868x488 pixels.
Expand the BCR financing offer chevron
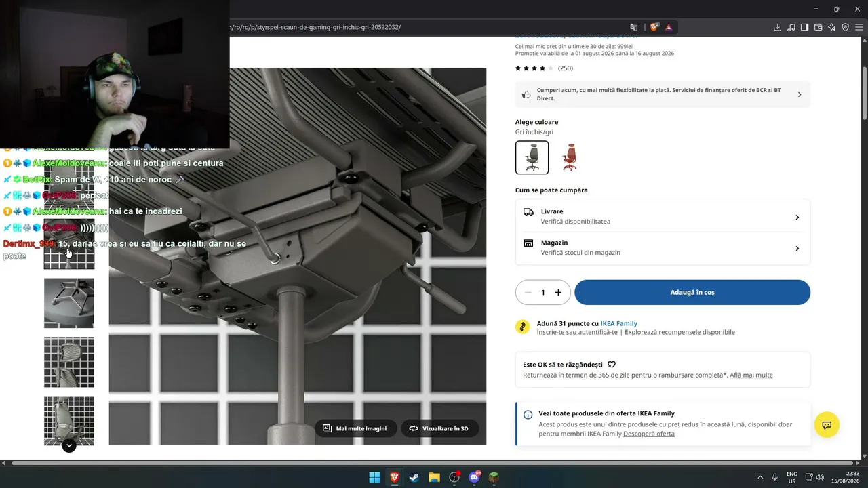(799, 95)
